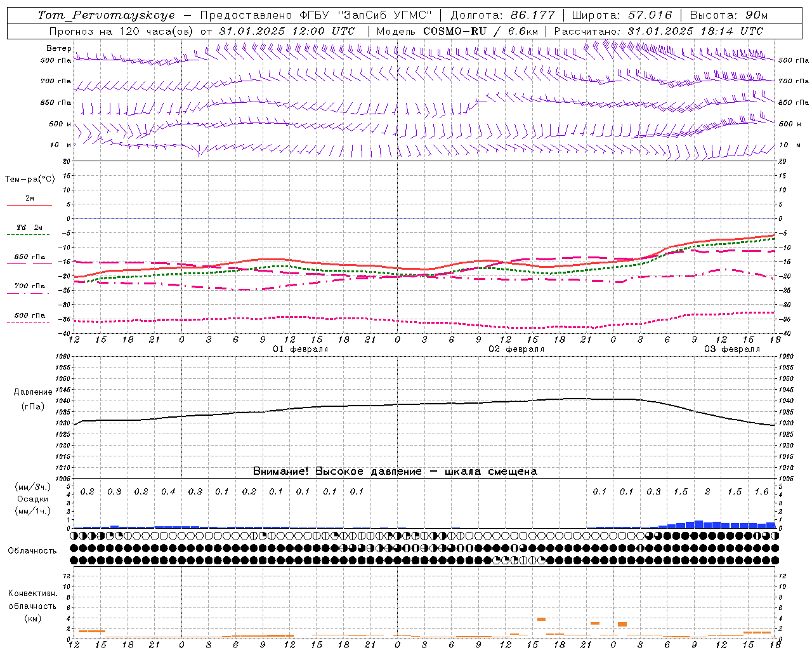Click the (мм/1ч.) units label
812x650 pixels.
coord(33,511)
